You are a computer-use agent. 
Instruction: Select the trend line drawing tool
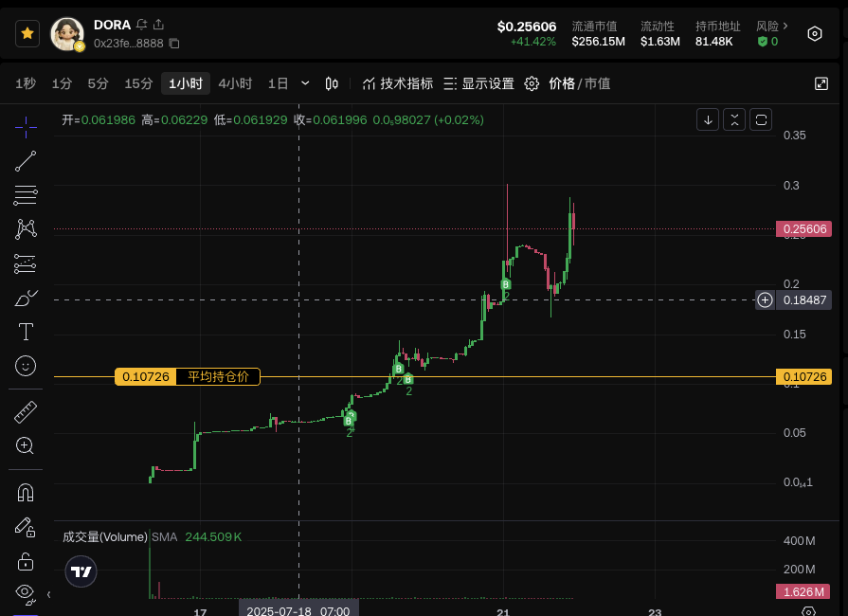[26, 161]
